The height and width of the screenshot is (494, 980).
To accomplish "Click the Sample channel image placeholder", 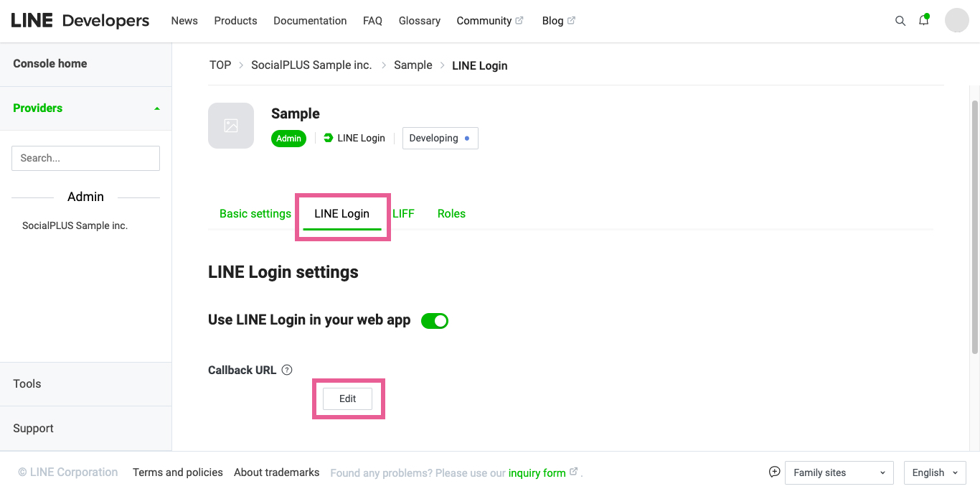I will click(x=231, y=126).
